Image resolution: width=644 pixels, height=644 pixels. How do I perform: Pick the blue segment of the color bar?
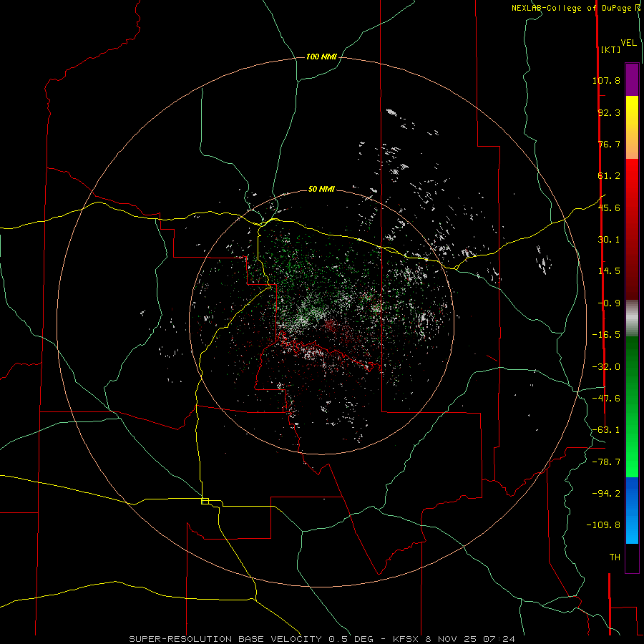click(x=632, y=510)
